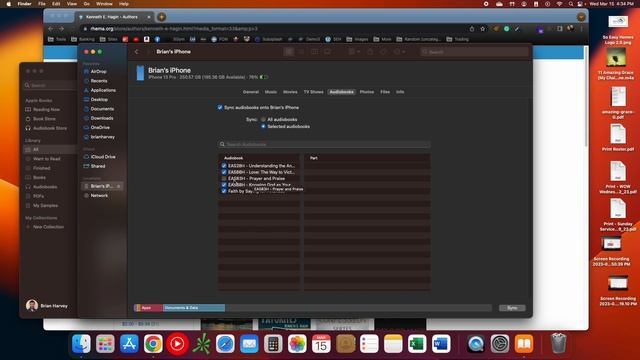Switch Finder to column view
The width and height of the screenshot is (640, 360).
[x=314, y=52]
